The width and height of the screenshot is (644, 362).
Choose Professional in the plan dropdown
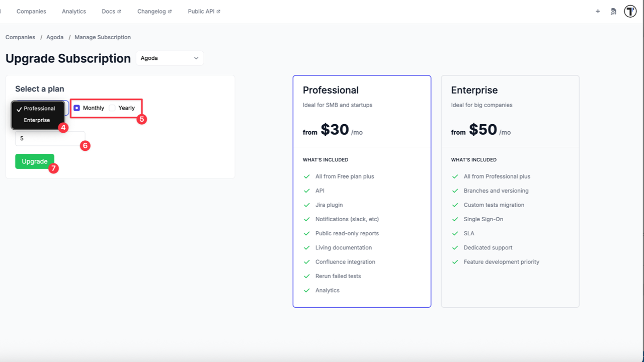click(39, 109)
